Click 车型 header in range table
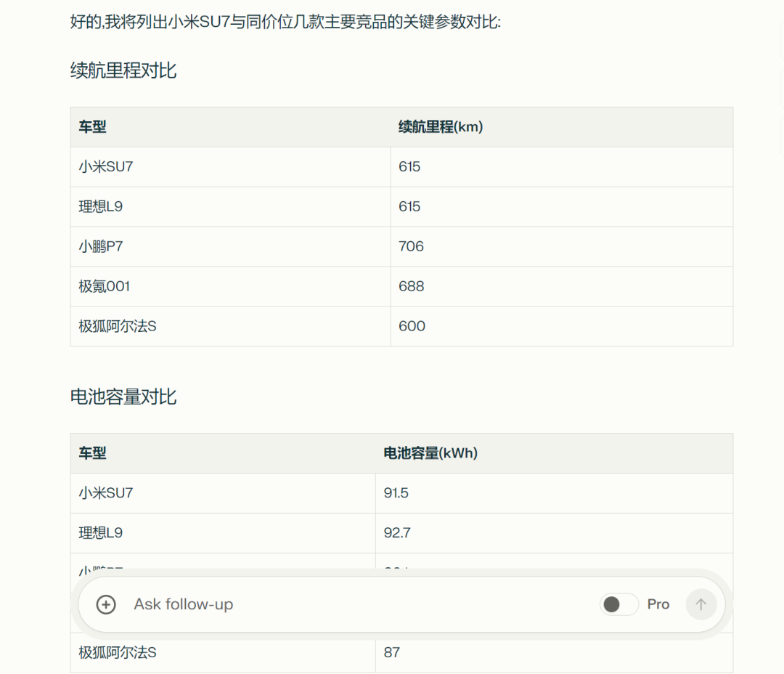 pos(92,127)
